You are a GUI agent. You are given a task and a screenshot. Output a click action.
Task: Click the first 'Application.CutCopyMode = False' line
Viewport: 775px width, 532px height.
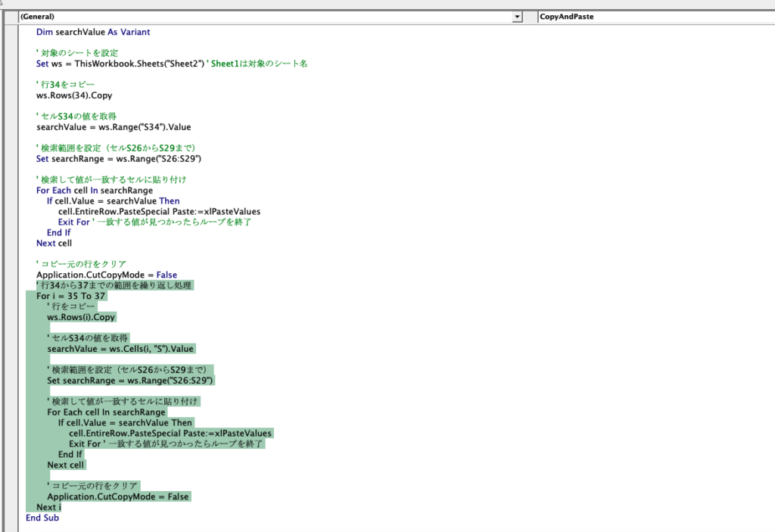tap(106, 275)
